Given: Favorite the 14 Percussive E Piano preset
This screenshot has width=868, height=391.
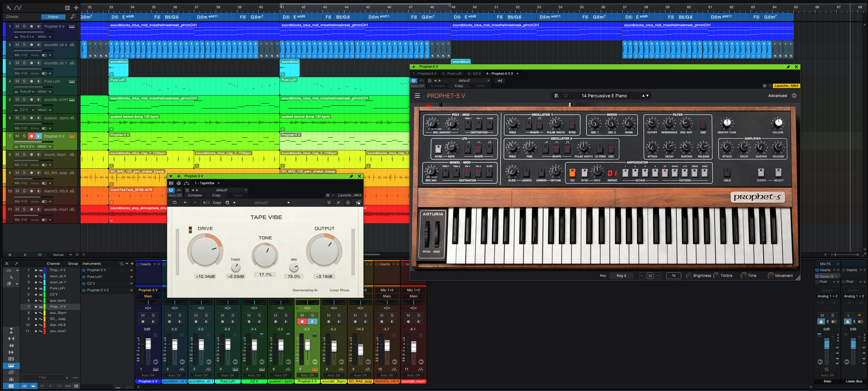Looking at the screenshot, I should click(x=566, y=96).
